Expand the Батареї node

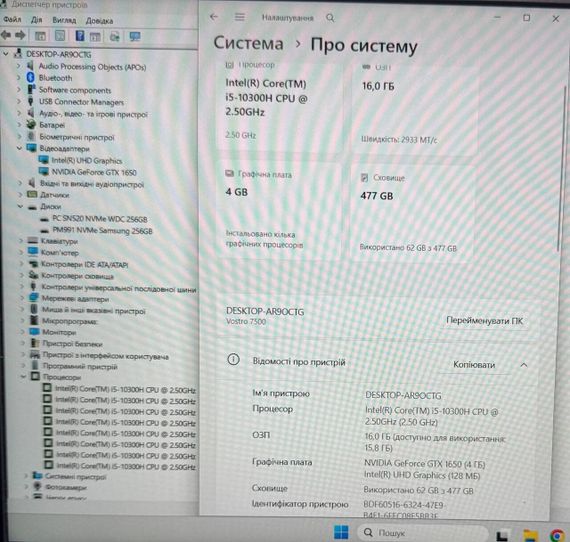(19, 125)
